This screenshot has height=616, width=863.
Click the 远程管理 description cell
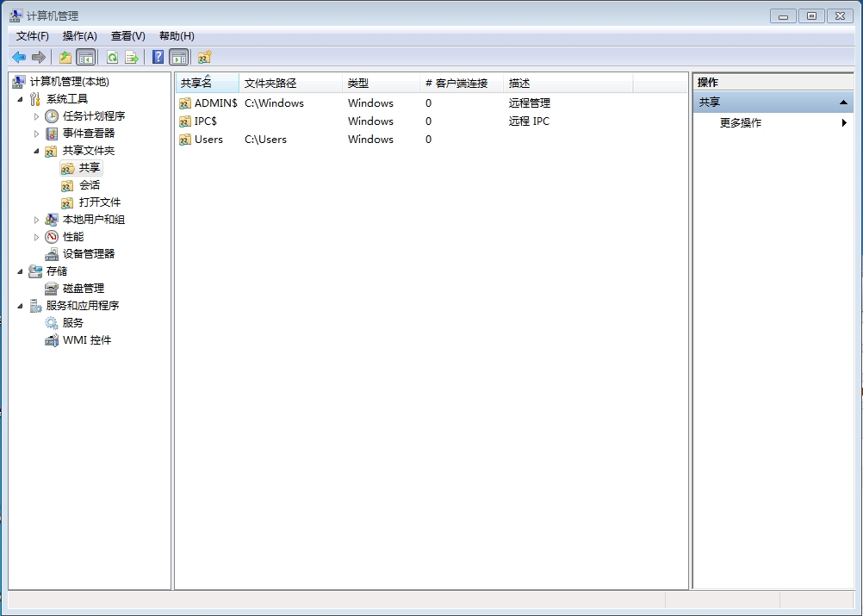tap(530, 103)
